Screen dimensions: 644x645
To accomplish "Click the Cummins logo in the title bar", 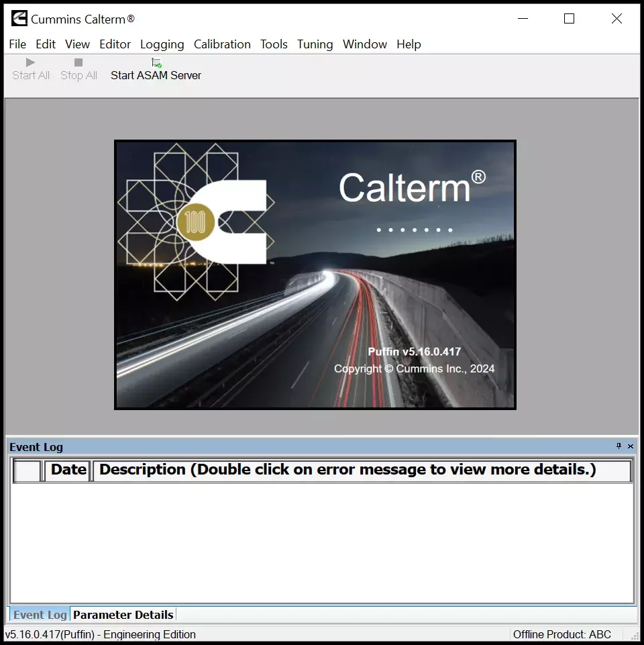I will point(18,18).
